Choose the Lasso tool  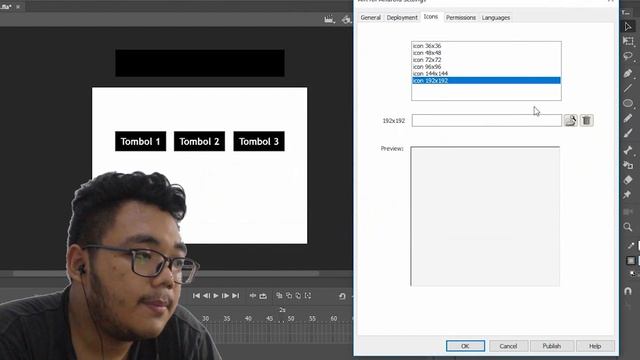628,56
